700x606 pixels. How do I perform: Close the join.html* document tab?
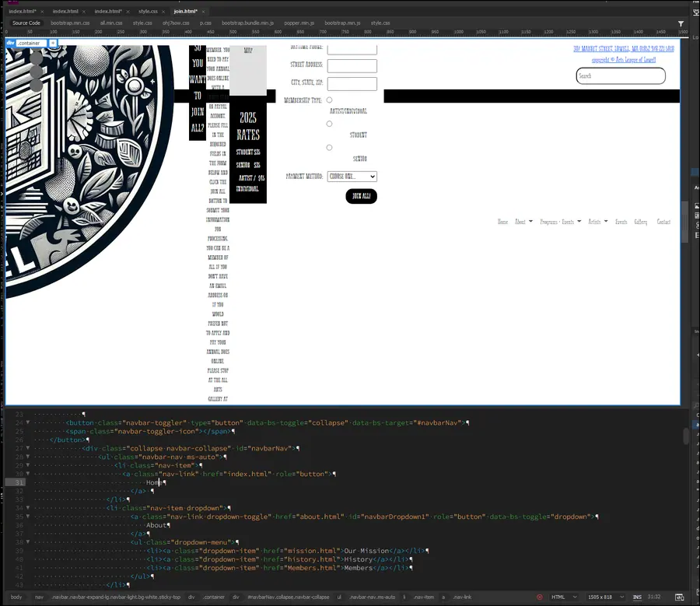[203, 12]
